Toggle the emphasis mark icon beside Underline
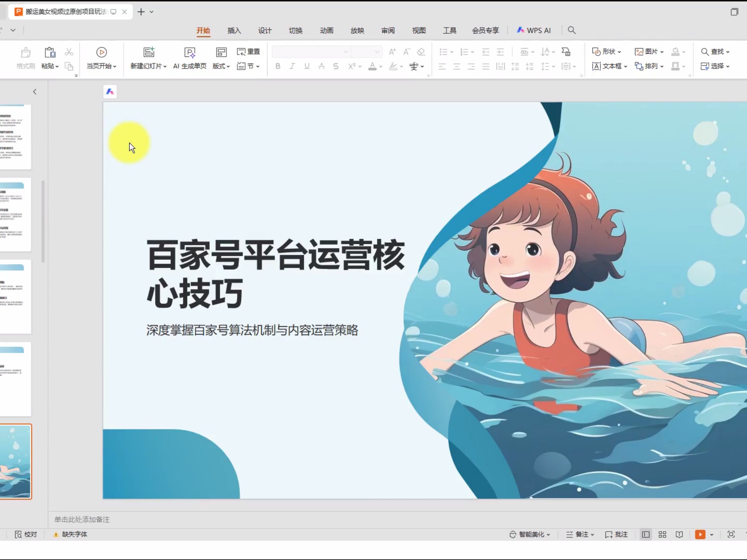Screen dimensions: 747x560 tap(321, 66)
